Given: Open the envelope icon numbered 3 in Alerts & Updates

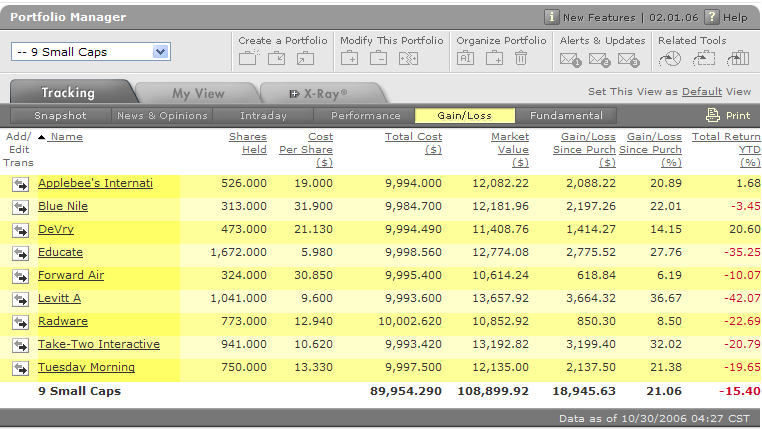Looking at the screenshot, I should (x=629, y=60).
